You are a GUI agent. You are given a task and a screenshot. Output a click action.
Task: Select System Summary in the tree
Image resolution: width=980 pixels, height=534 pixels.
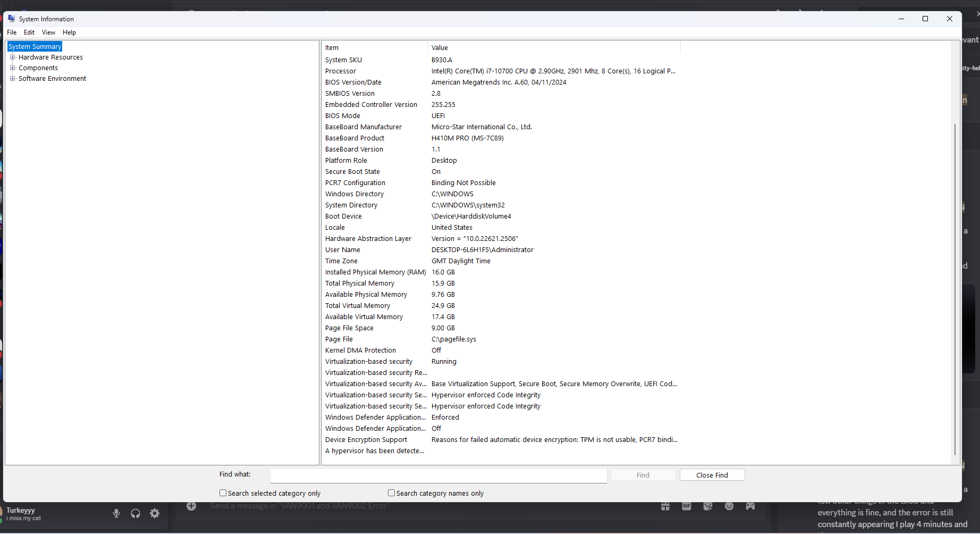coord(35,47)
